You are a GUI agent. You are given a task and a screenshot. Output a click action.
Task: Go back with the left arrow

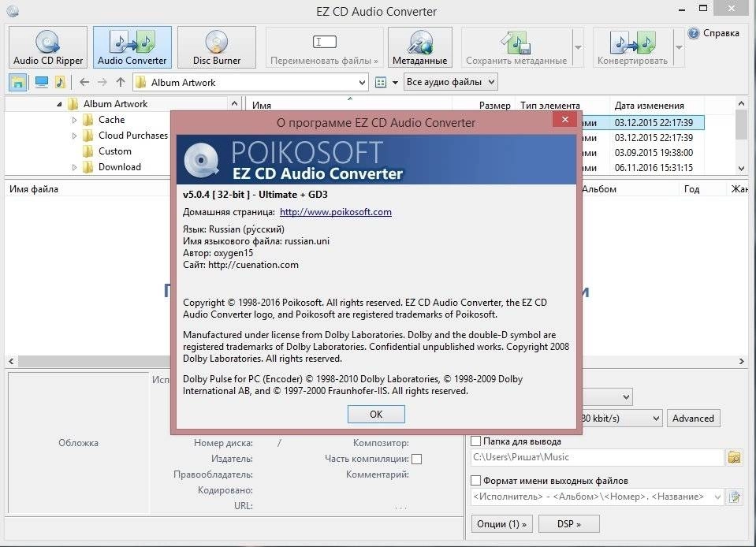point(84,83)
